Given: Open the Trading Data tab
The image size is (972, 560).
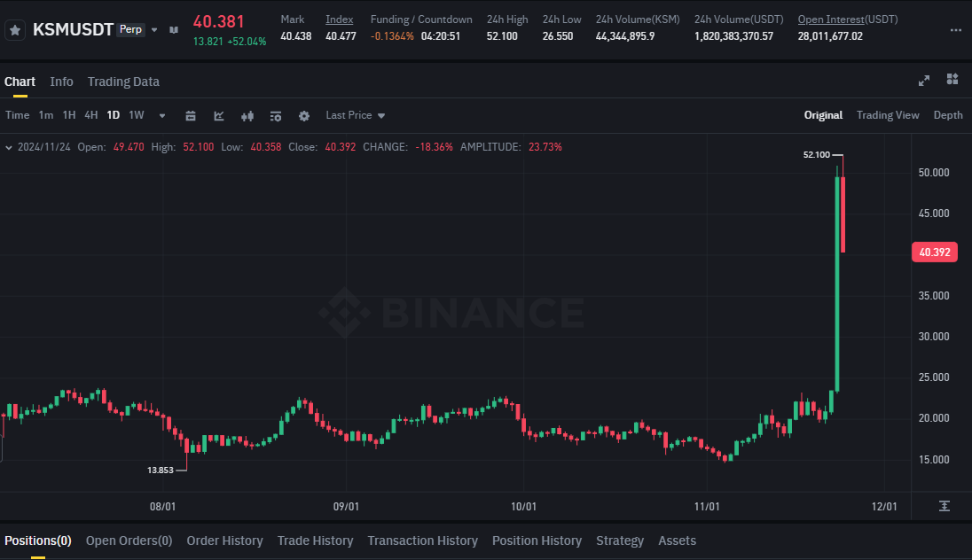Looking at the screenshot, I should tap(123, 82).
